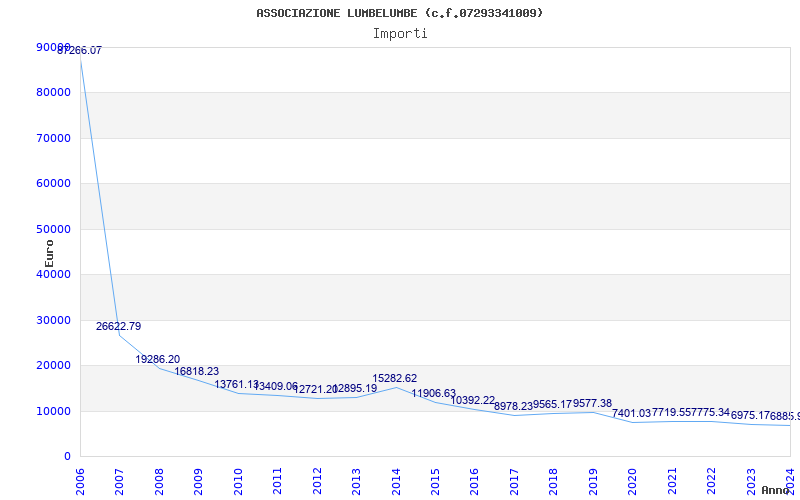Click the 'Importi' subtitle
800x500 pixels.
(x=400, y=34)
